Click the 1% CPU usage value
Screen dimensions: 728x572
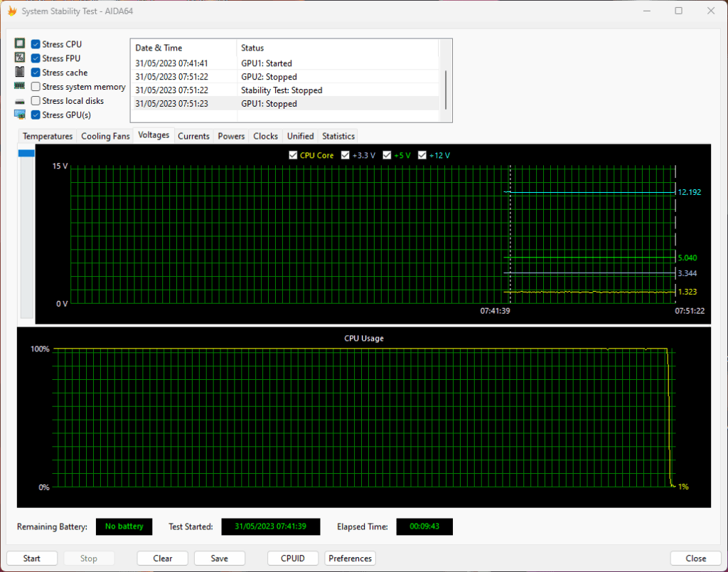tap(683, 487)
